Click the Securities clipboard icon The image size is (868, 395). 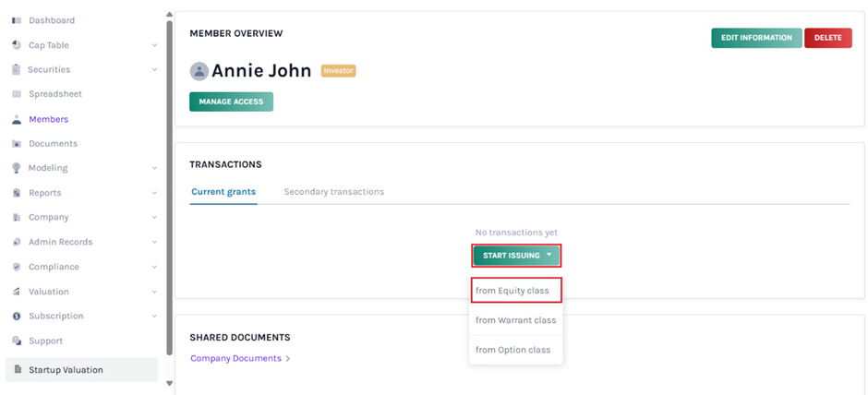tap(16, 70)
